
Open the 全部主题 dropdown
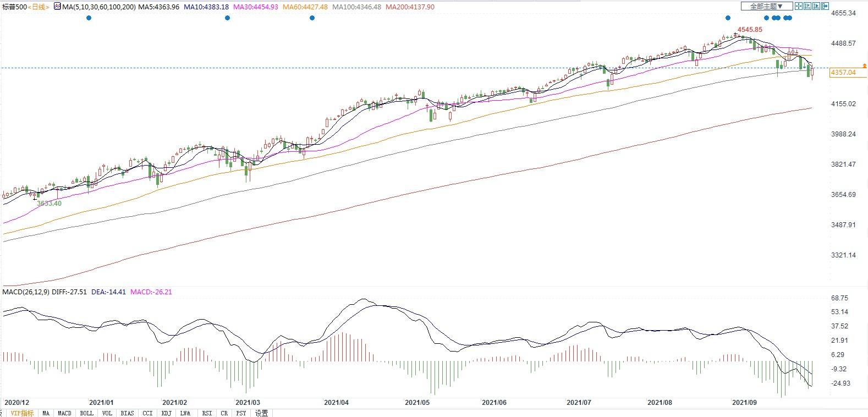(766, 7)
